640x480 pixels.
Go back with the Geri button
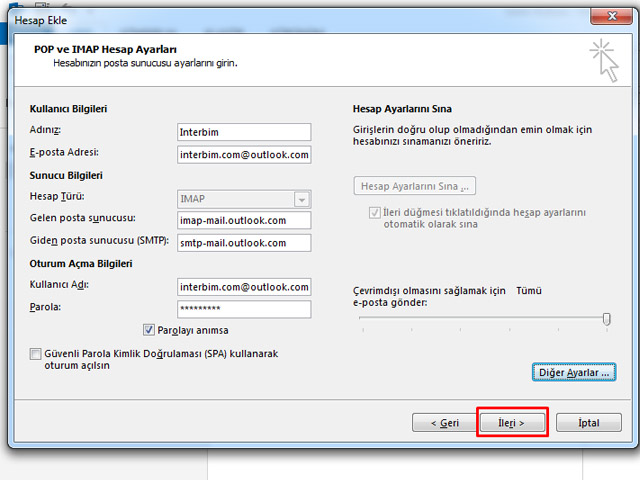[x=445, y=423]
